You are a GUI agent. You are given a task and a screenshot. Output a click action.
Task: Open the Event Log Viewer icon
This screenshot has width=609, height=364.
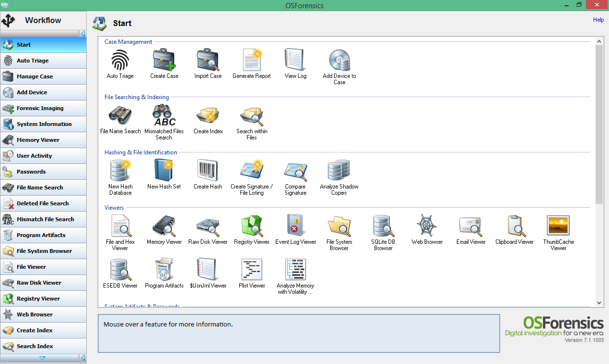[x=296, y=226]
